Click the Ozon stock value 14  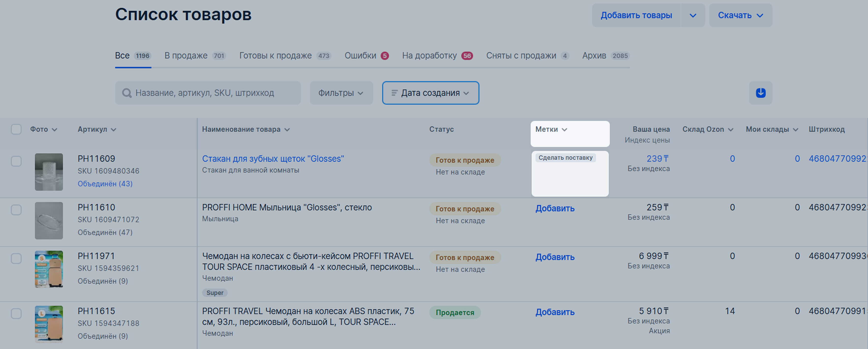point(730,311)
